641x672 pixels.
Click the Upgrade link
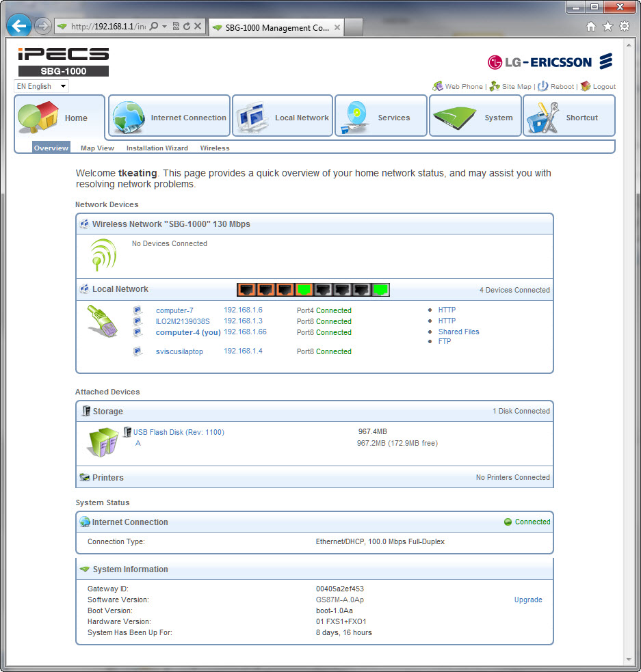click(x=527, y=600)
